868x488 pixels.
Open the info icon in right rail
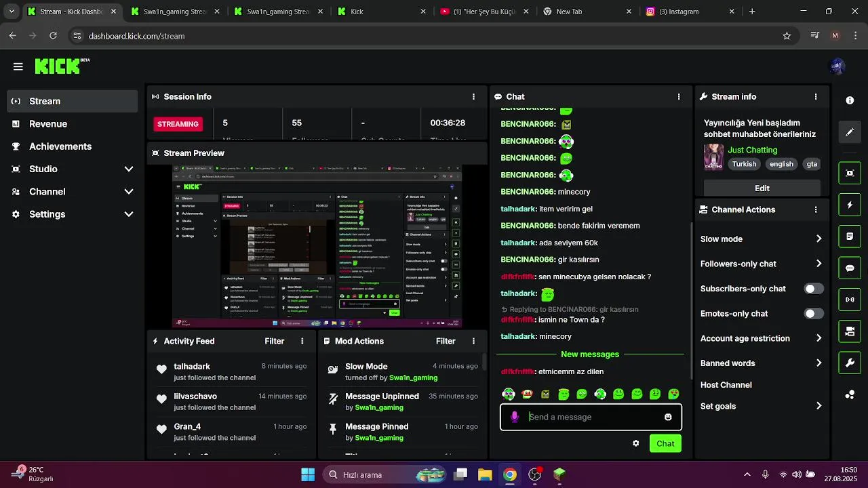850,100
